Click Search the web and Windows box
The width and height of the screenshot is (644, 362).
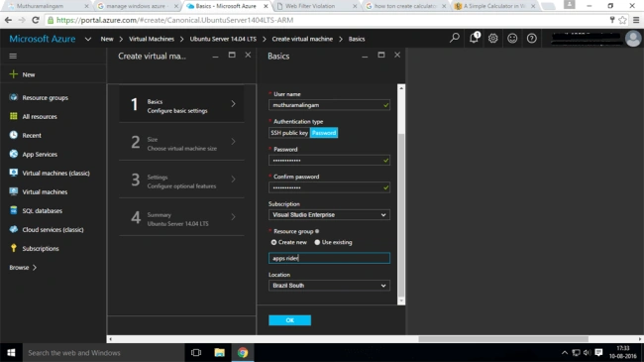(x=103, y=352)
